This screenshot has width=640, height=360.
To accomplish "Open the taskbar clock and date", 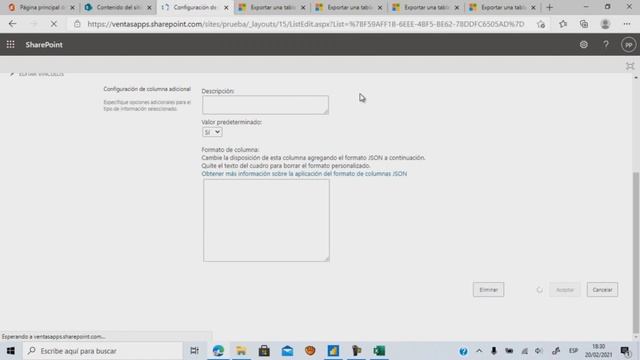I will point(598,351).
